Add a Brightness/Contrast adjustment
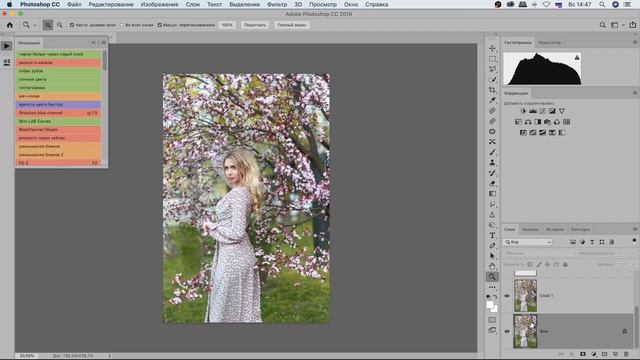The image size is (640, 360). (523, 111)
